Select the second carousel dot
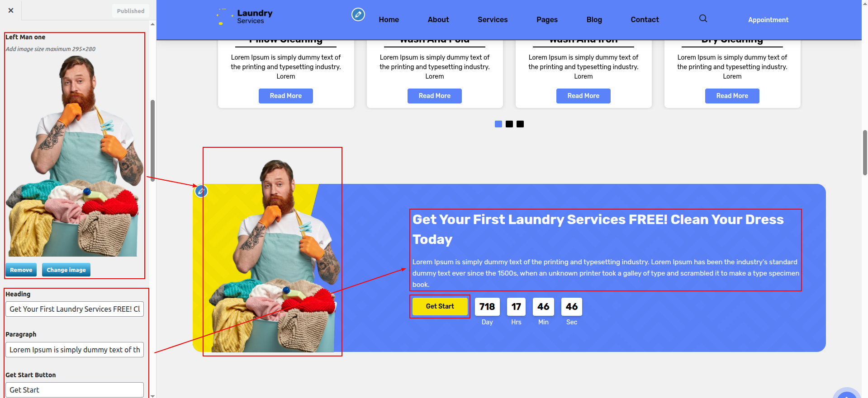868x398 pixels. (x=509, y=124)
